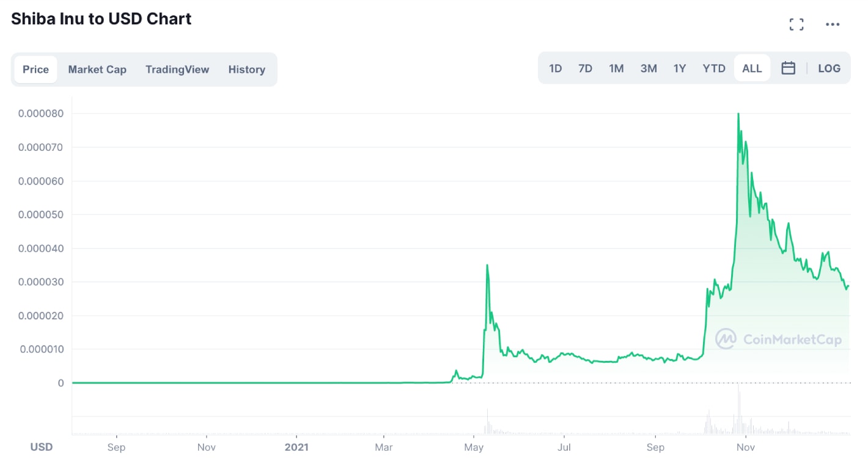This screenshot has height=458, width=868.
Task: Open the three-dots more options menu
Action: tap(833, 24)
